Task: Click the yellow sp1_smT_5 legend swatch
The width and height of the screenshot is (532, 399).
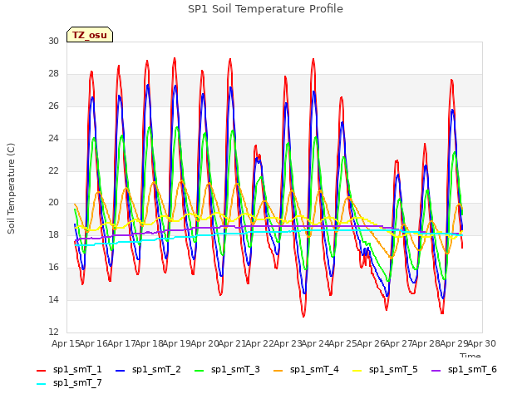Action: 357,371
